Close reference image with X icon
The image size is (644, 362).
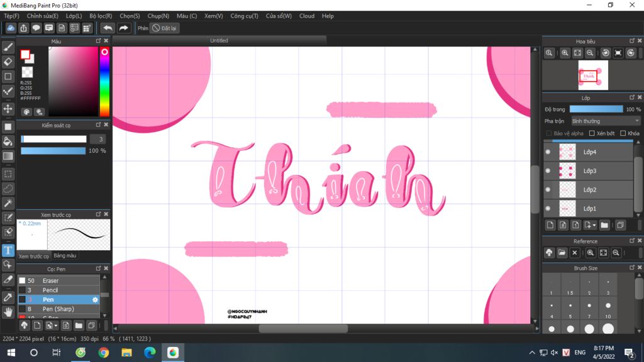click(x=575, y=253)
